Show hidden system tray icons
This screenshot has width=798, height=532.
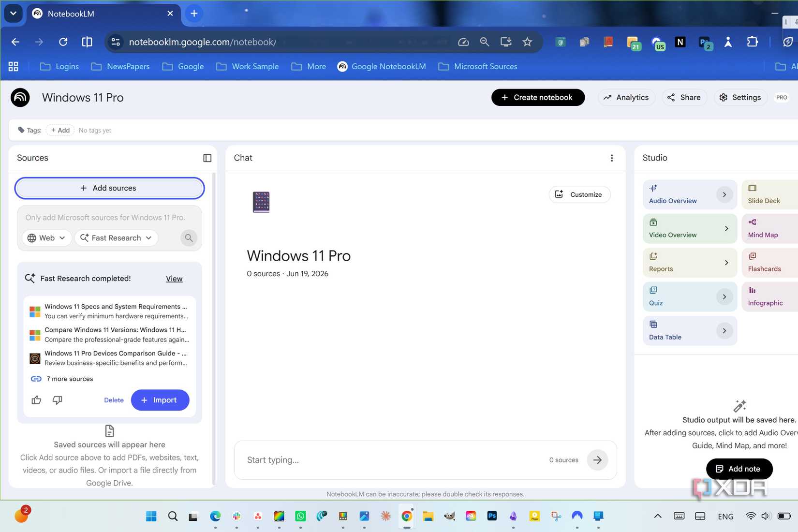(658, 516)
